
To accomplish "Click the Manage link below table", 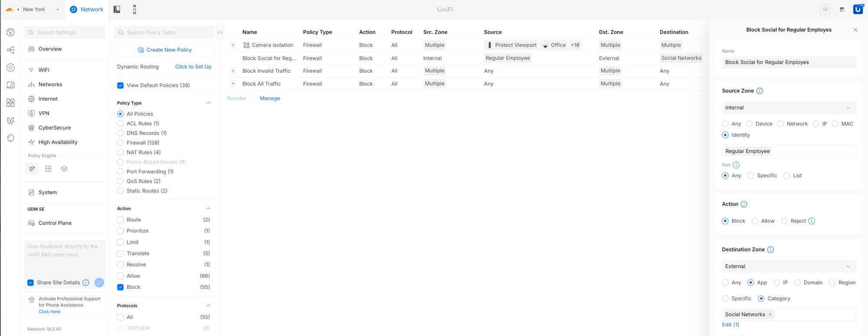I will tap(270, 99).
